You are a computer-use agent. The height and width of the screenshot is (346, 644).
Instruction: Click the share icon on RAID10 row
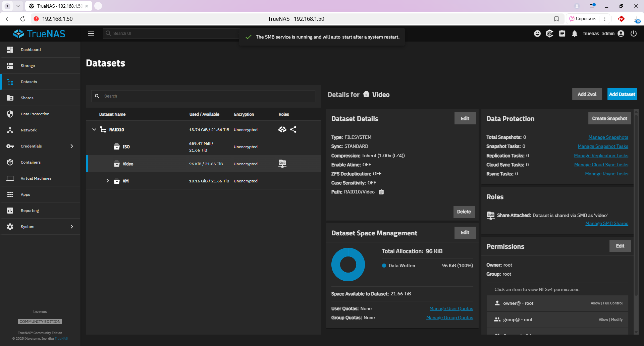293,129
